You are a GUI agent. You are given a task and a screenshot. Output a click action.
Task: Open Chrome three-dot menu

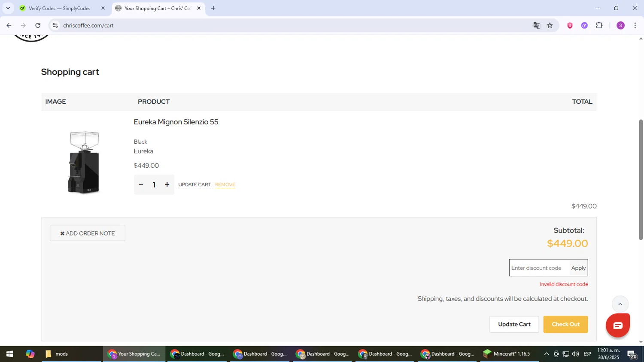635,25
